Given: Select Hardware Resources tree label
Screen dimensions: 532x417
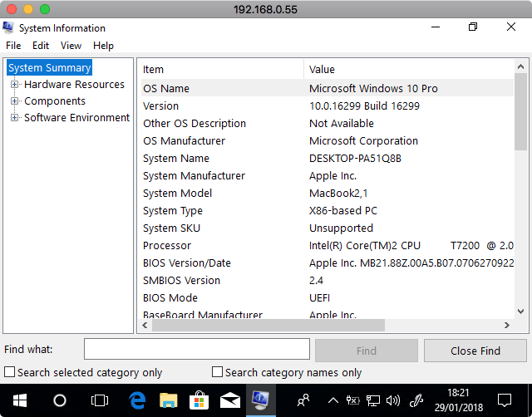Looking at the screenshot, I should point(74,85).
